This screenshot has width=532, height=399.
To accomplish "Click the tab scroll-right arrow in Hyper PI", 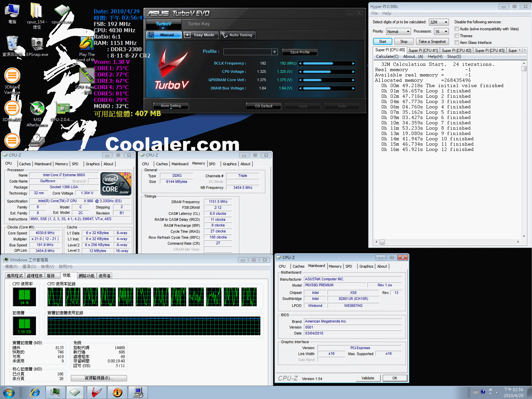I will click(x=525, y=50).
